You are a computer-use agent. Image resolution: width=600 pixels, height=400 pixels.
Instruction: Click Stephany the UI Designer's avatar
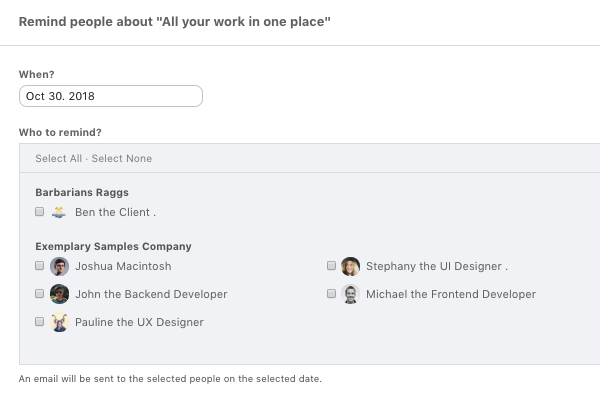click(351, 266)
